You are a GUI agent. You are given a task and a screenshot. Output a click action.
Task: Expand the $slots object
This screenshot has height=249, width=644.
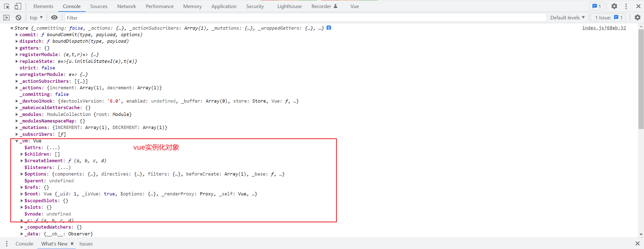[x=22, y=207]
